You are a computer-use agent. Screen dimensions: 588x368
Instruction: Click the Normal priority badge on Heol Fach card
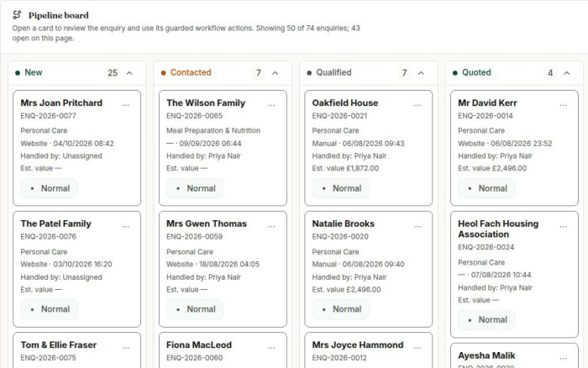[x=486, y=319]
